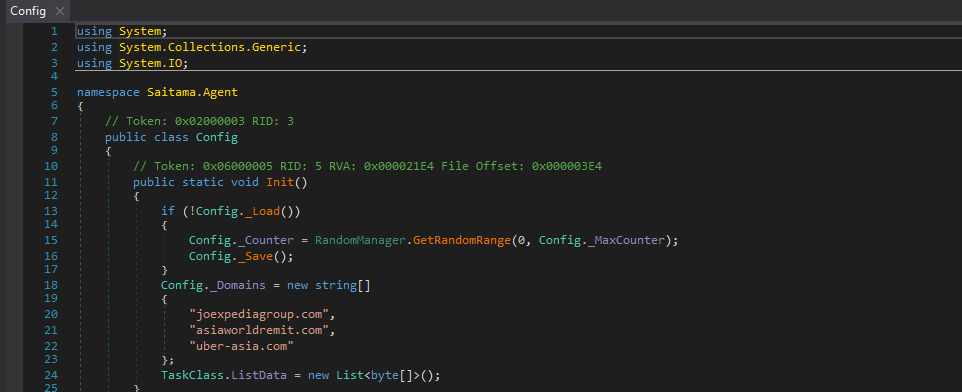Viewport: 962px width, 392px height.
Task: Click the System.Collections.Generic using directive
Action: [191, 47]
